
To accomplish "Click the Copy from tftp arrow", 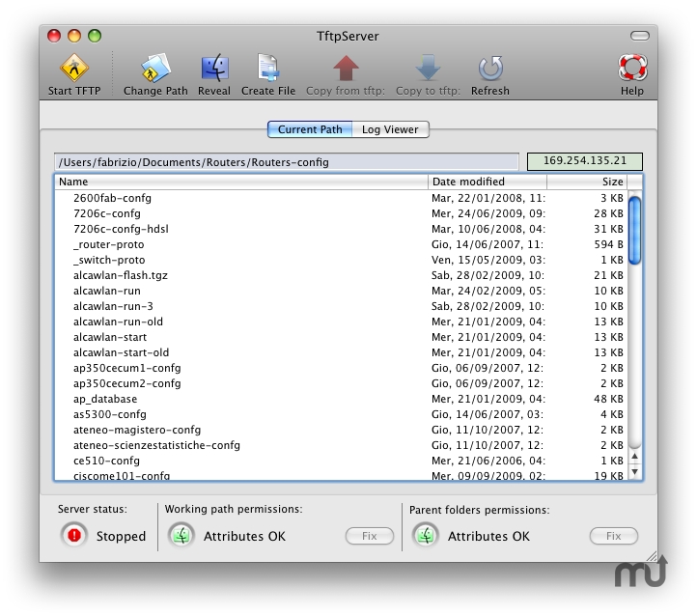I will (346, 70).
